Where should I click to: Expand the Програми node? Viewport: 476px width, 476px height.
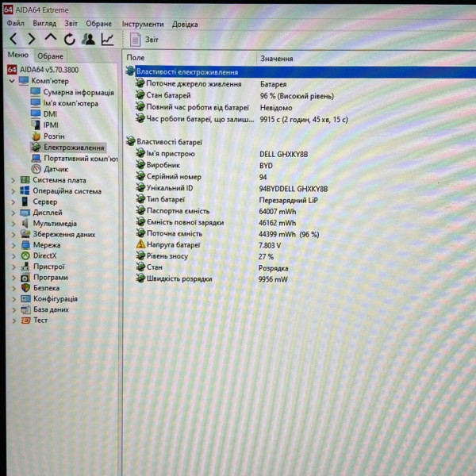[13, 278]
